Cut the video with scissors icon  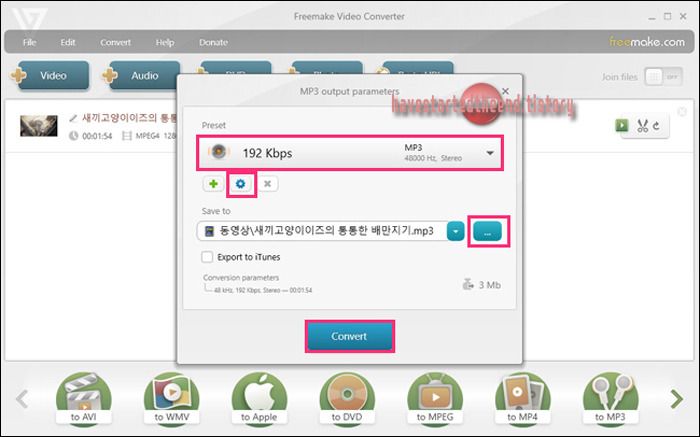(x=642, y=126)
